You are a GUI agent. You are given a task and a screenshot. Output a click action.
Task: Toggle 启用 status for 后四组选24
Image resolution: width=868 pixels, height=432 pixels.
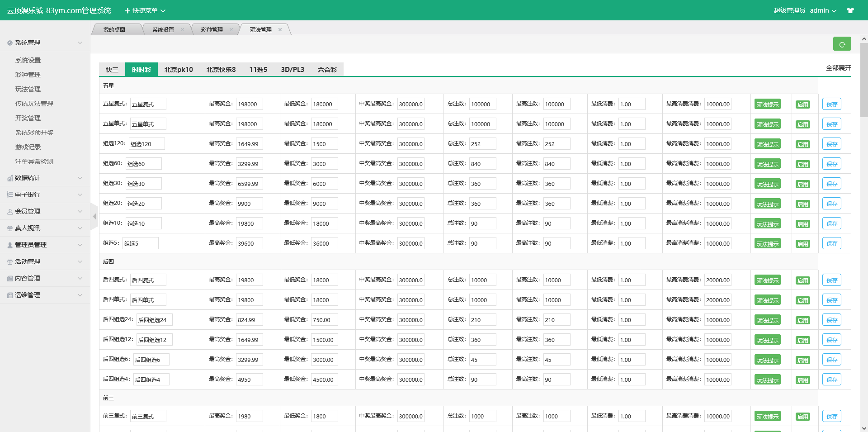(x=803, y=320)
